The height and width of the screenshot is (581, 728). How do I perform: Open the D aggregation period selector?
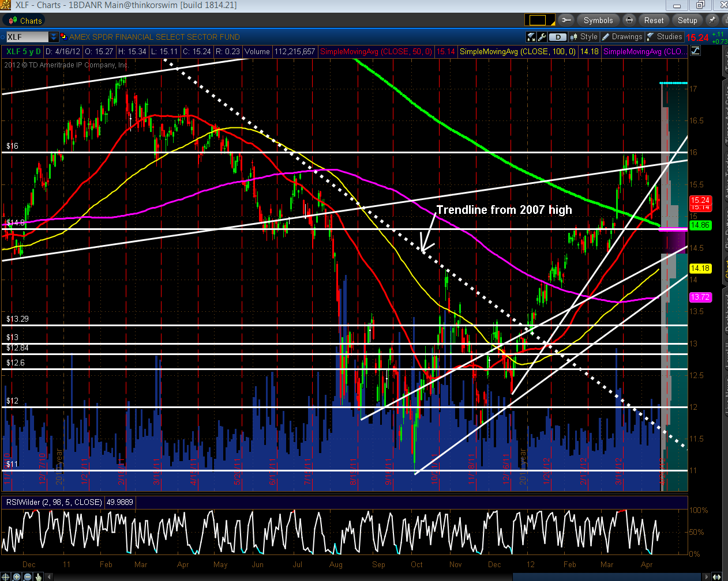pos(557,37)
